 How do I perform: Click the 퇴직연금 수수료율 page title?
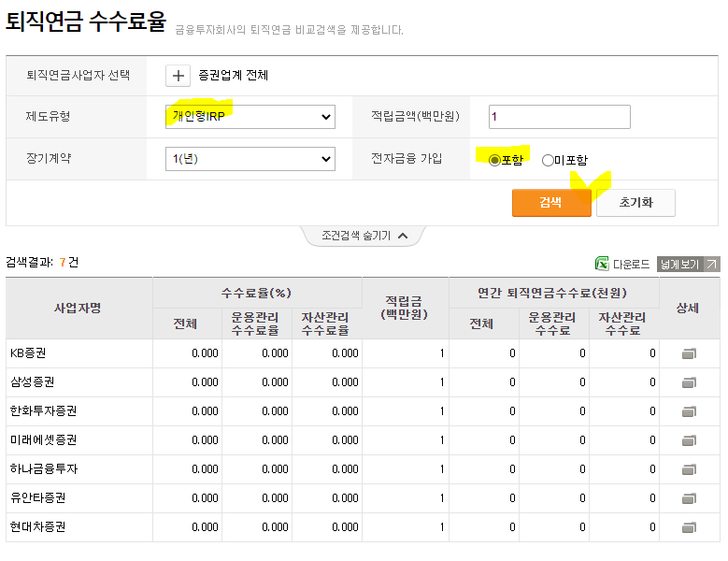point(86,22)
